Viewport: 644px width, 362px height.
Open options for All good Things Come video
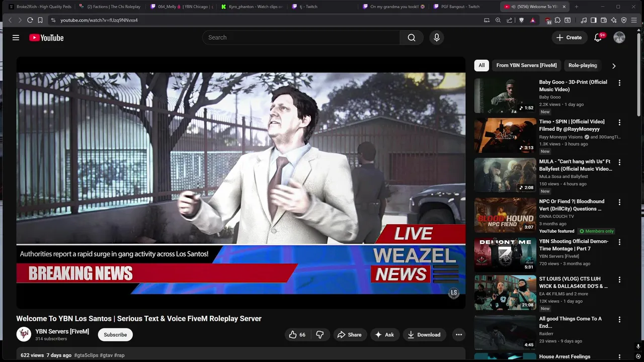(619, 319)
